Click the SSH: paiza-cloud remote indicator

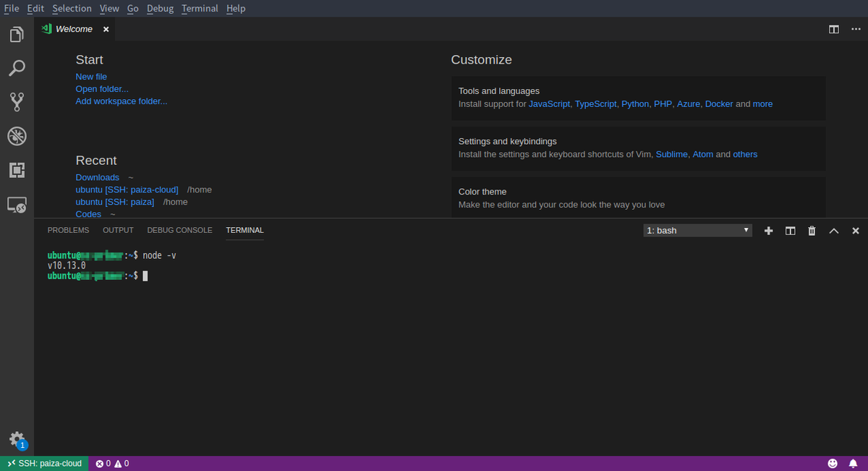click(44, 463)
